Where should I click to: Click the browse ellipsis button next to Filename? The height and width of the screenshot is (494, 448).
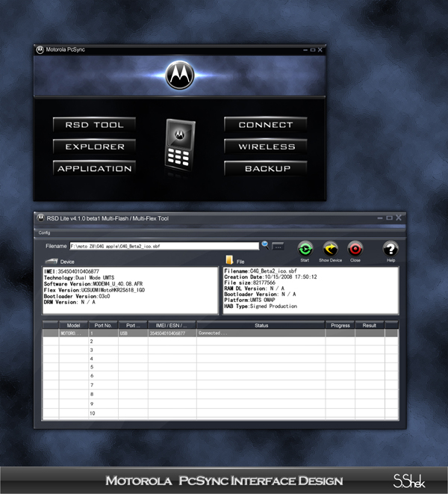point(278,245)
